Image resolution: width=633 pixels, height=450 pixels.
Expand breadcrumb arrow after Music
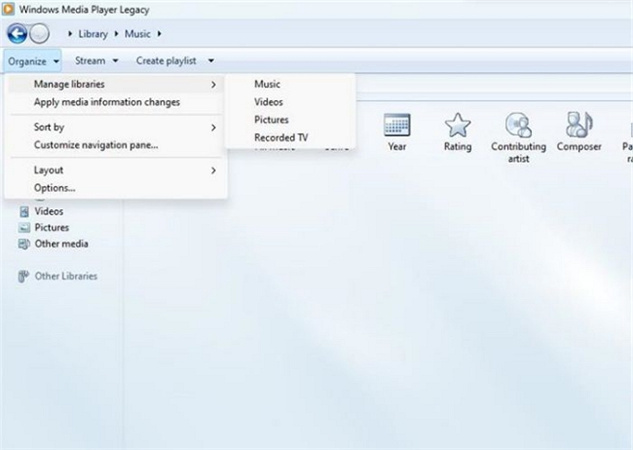(x=159, y=34)
